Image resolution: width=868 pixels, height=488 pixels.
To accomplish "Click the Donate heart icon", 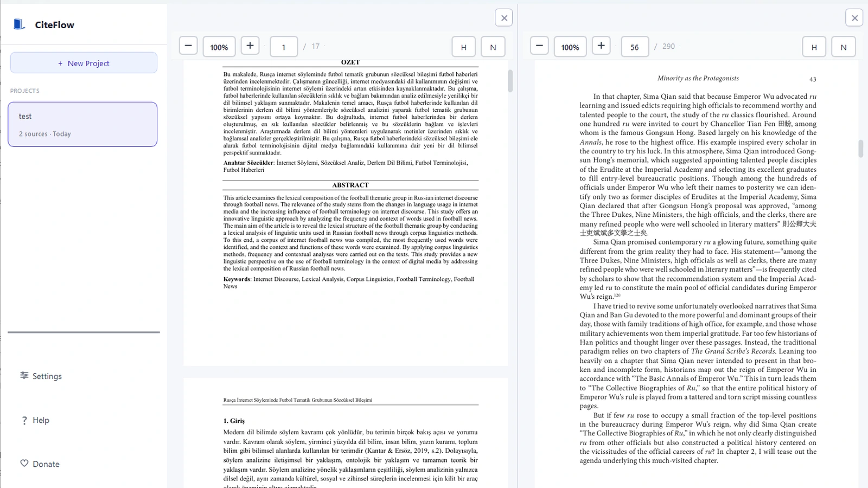I will [24, 463].
